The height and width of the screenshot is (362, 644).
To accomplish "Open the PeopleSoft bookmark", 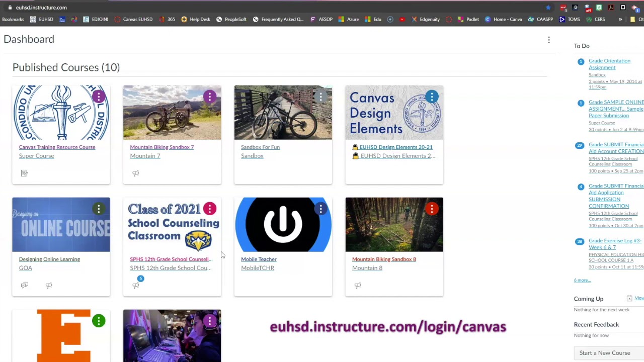I will (x=231, y=19).
